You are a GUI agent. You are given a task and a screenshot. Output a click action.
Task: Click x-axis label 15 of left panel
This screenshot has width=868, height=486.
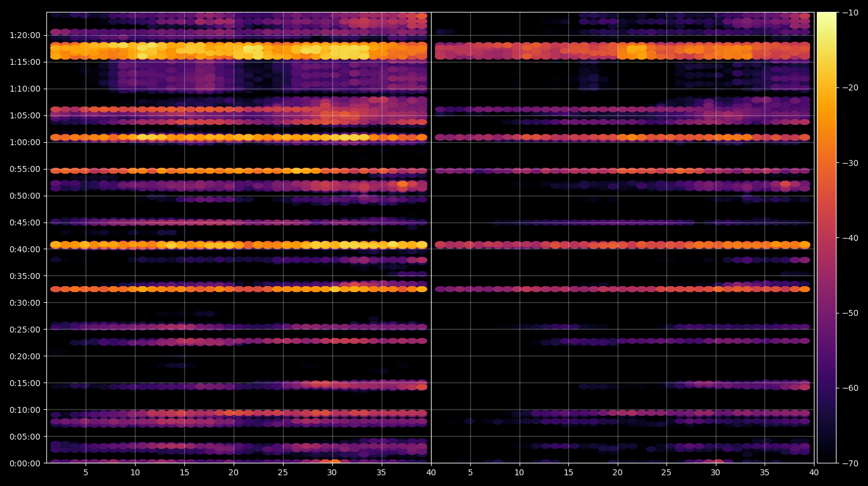(184, 473)
